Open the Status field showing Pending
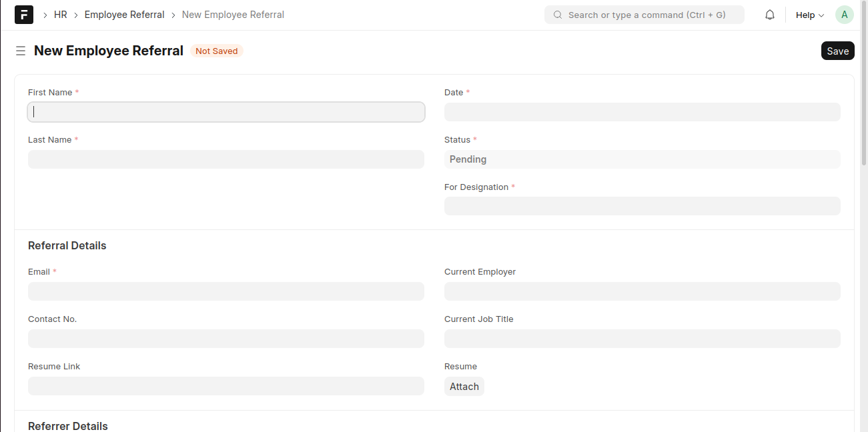Image resolution: width=868 pixels, height=432 pixels. click(642, 159)
